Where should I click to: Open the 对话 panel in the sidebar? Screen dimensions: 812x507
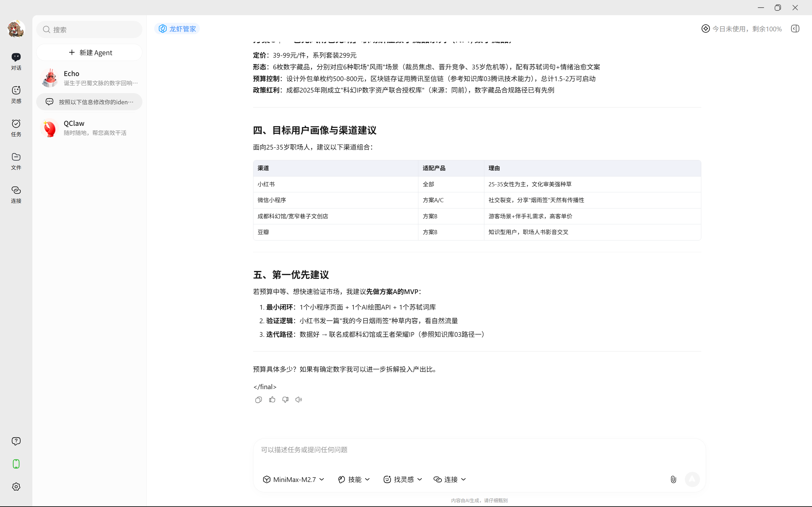click(16, 61)
